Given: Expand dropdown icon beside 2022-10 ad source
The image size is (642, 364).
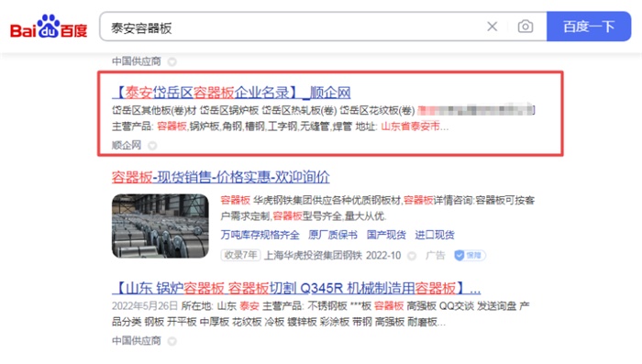Looking at the screenshot, I should coord(412,256).
